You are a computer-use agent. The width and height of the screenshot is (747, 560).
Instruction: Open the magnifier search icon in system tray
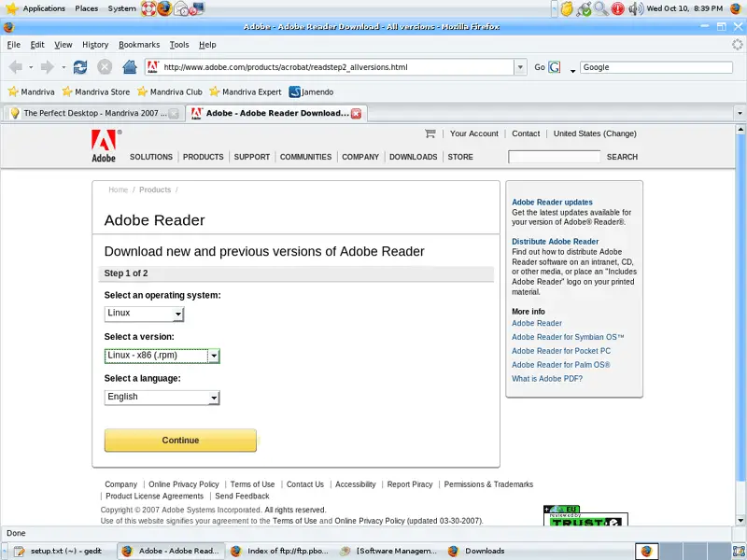click(x=601, y=8)
